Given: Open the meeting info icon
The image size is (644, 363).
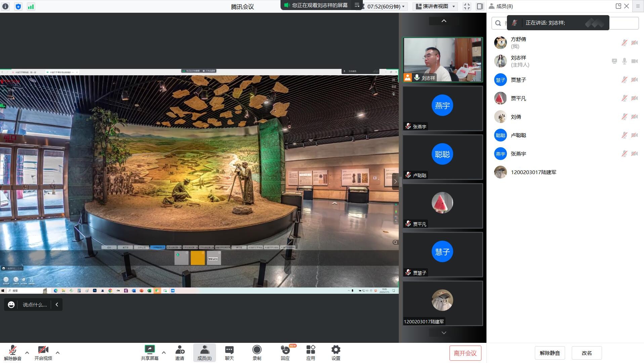Looking at the screenshot, I should tap(5, 6).
